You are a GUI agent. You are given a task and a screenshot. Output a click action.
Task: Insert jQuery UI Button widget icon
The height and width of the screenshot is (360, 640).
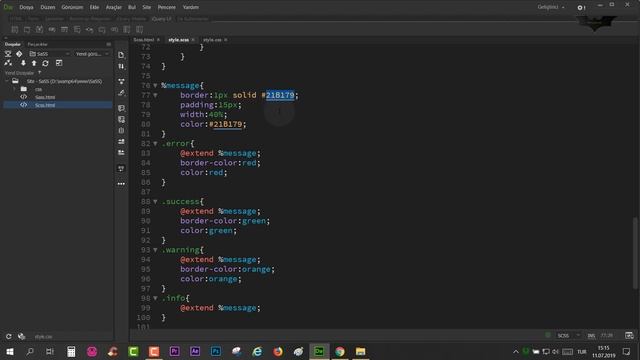(x=102, y=29)
